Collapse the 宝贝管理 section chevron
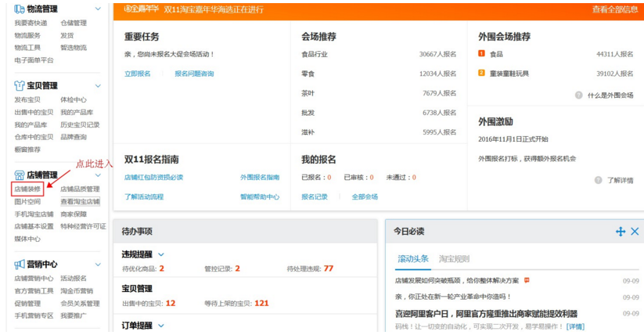This screenshot has width=644, height=335. coord(98,86)
